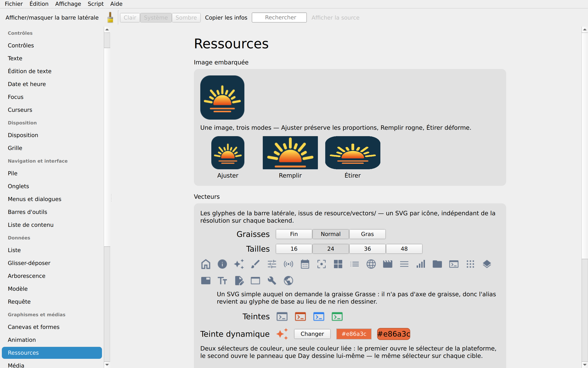Click the focus target glyph

pyautogui.click(x=322, y=264)
